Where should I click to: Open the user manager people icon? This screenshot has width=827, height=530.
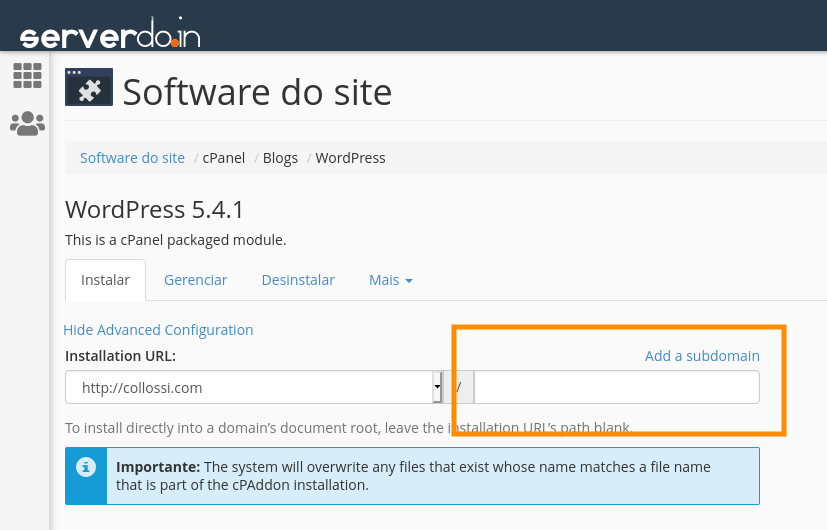27,124
